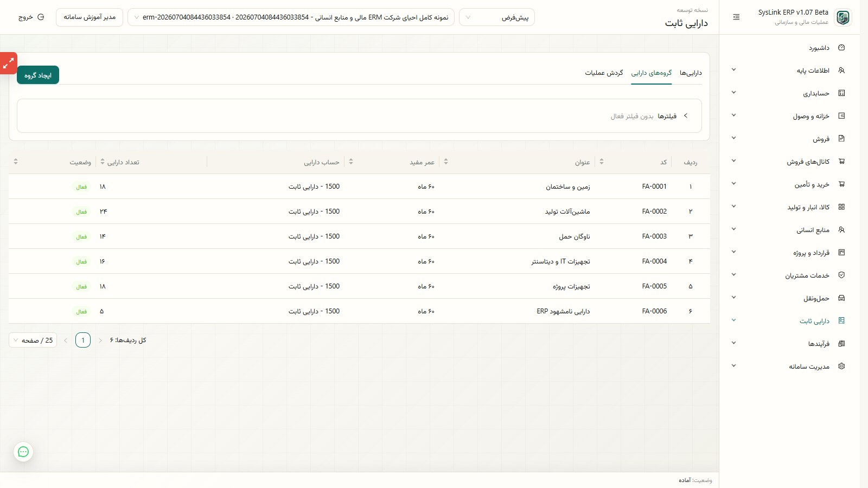
Task: Open the company selector dropdown
Action: click(291, 17)
